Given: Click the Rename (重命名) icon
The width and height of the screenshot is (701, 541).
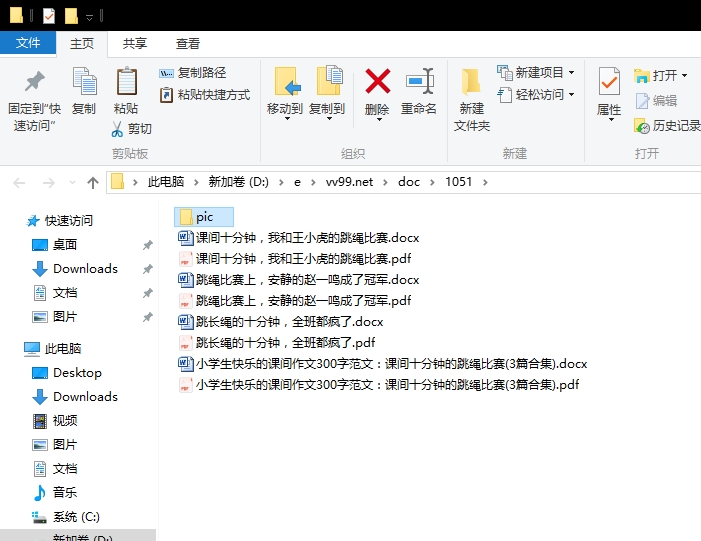Looking at the screenshot, I should pos(420,81).
